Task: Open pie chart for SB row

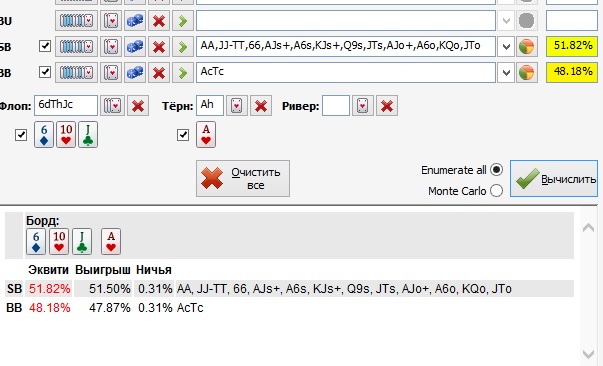Action: (x=526, y=47)
